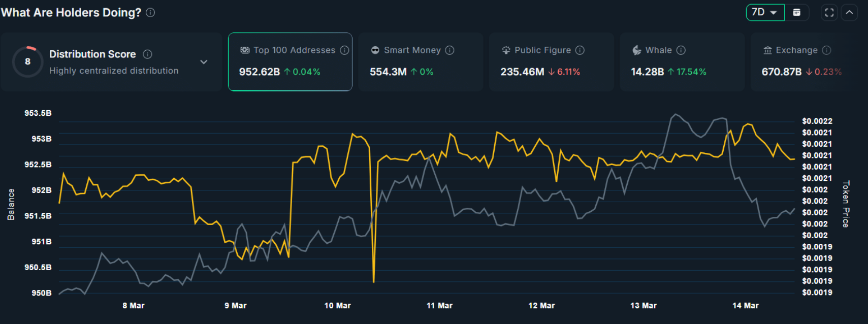Click info icon next to Whale

681,50
